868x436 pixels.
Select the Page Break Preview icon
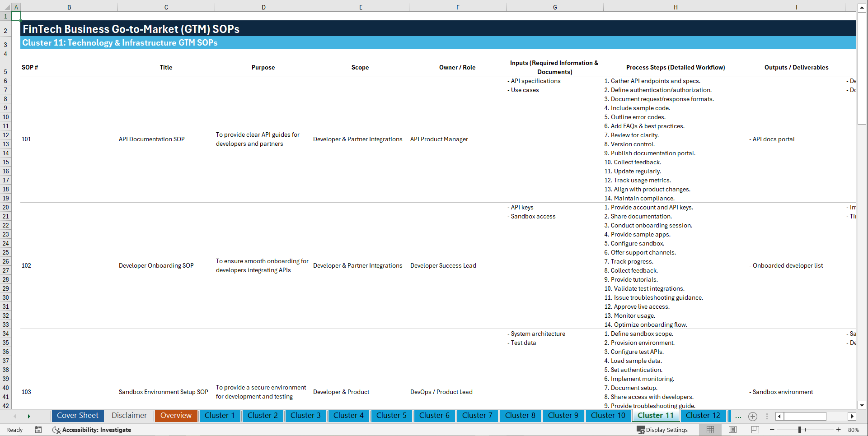pos(755,430)
